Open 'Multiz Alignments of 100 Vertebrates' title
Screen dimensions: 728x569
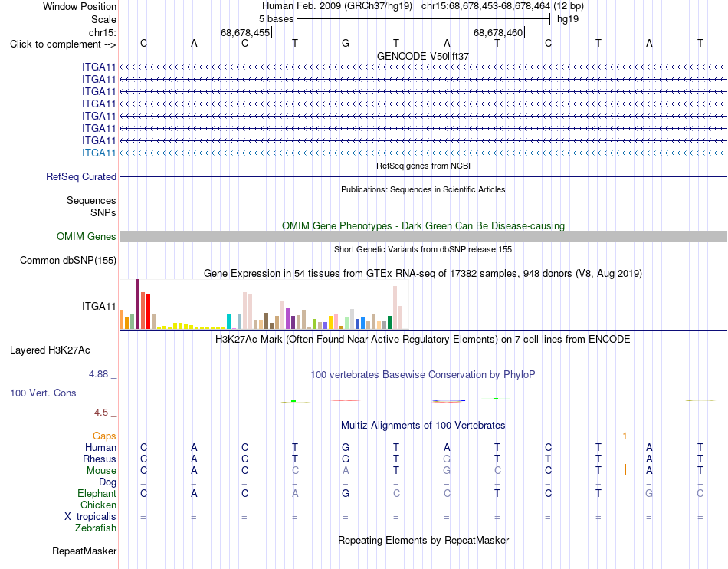pos(423,426)
